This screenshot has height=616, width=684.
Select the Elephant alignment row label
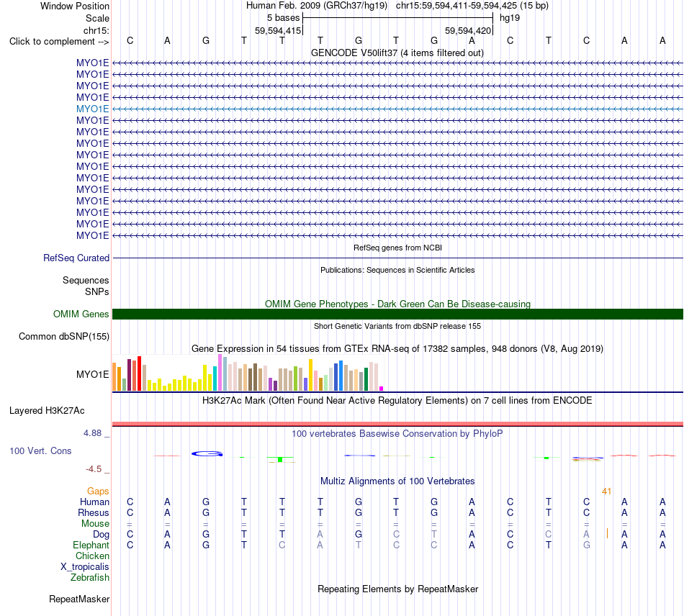(91, 545)
